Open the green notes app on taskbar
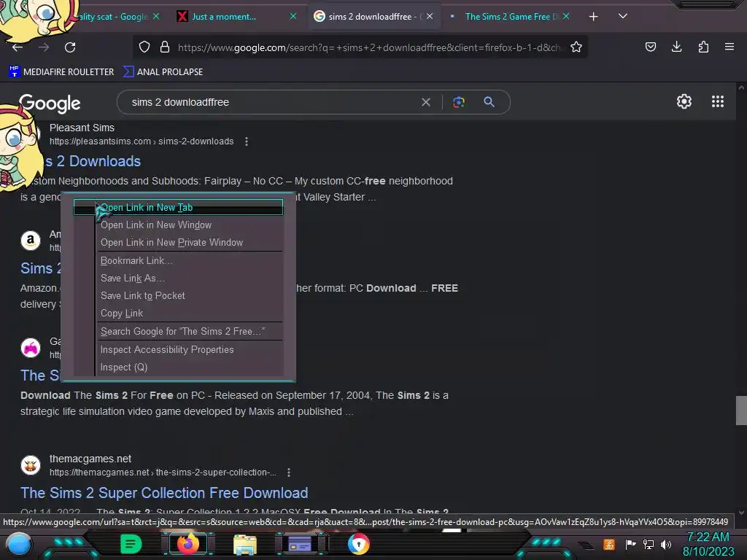The width and height of the screenshot is (747, 560). coord(131,544)
